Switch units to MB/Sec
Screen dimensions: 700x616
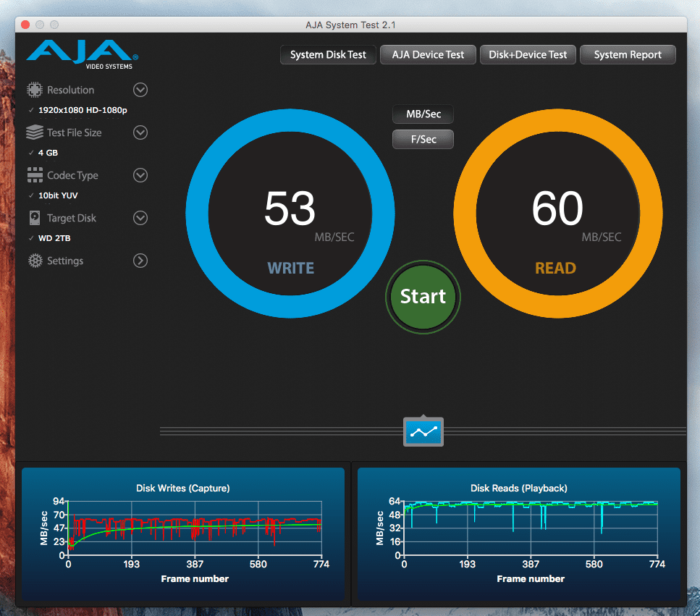click(x=423, y=114)
